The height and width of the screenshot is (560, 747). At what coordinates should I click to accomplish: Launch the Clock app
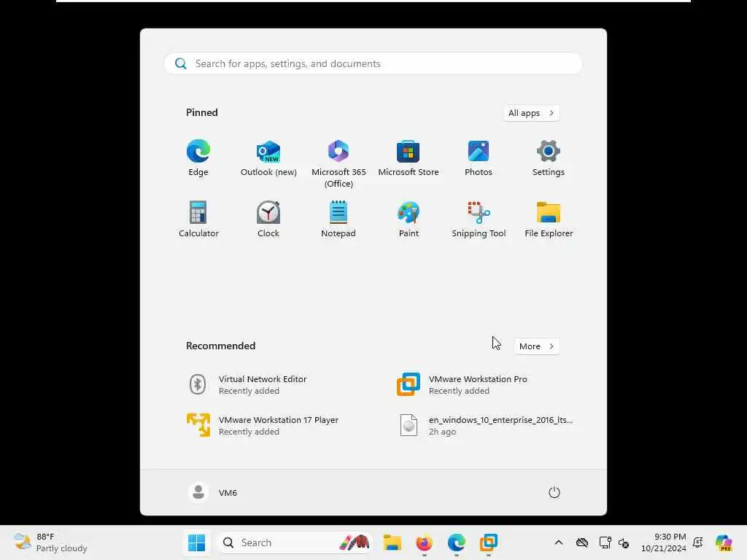(268, 219)
